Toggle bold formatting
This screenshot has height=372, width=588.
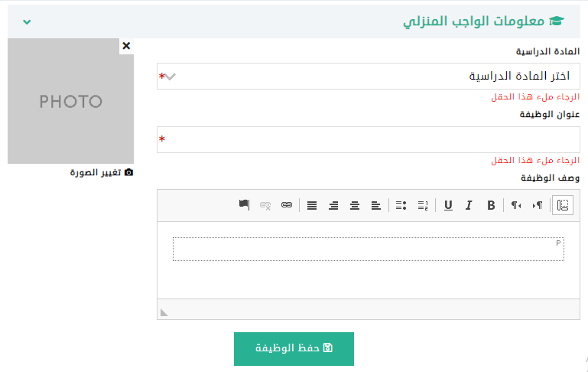[491, 205]
